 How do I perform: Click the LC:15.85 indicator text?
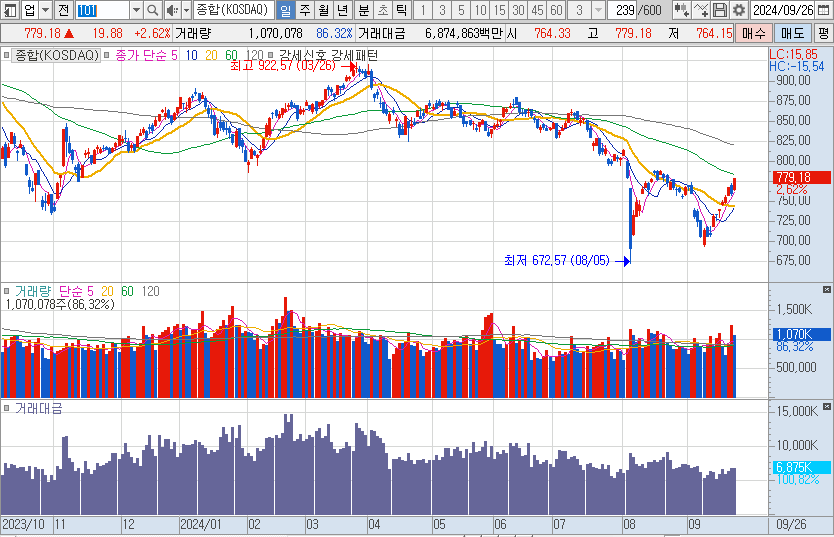793,54
